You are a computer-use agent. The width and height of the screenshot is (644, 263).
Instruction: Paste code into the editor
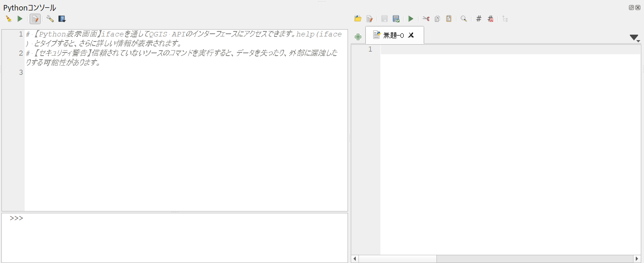(x=448, y=19)
